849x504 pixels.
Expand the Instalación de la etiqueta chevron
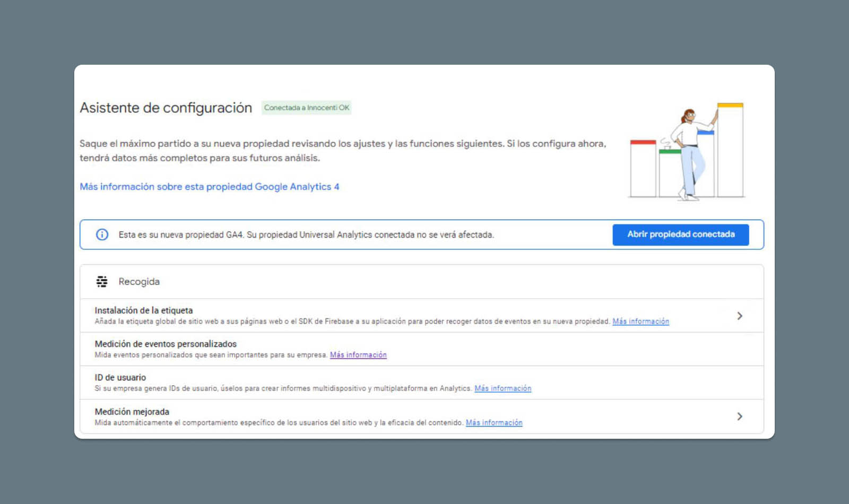(x=740, y=316)
